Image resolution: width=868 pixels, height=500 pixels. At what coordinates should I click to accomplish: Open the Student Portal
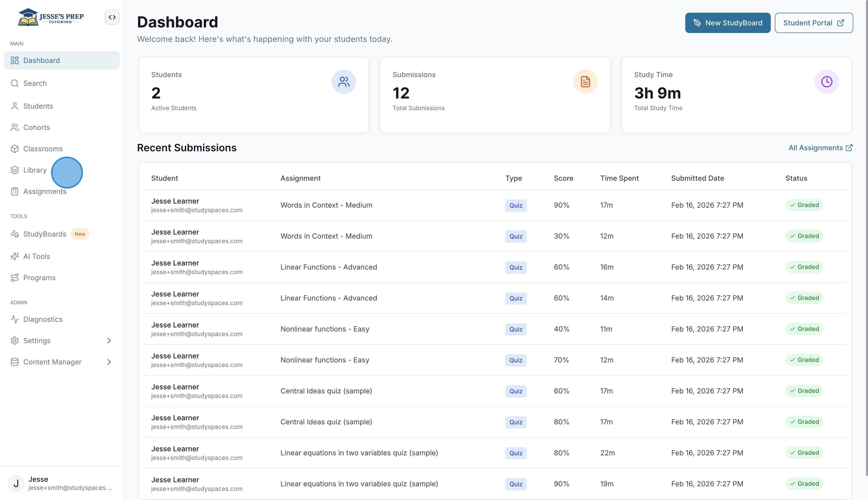tap(813, 23)
